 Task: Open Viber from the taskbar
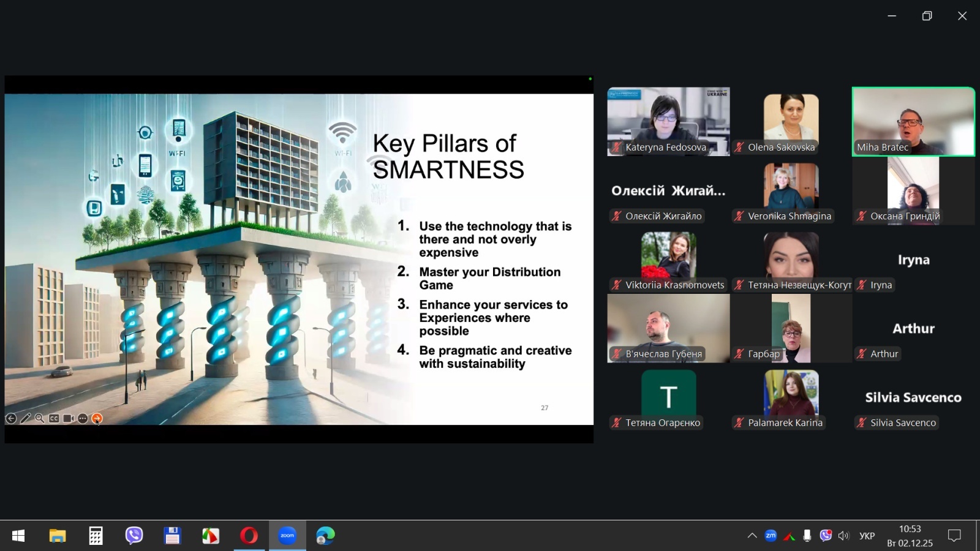click(x=134, y=536)
